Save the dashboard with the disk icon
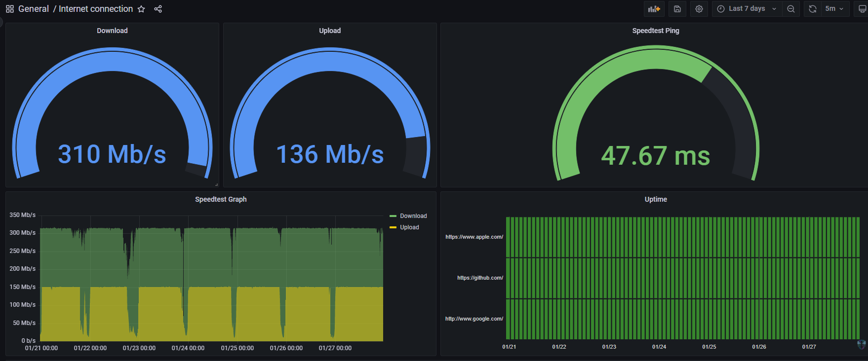The image size is (868, 361). pyautogui.click(x=677, y=9)
